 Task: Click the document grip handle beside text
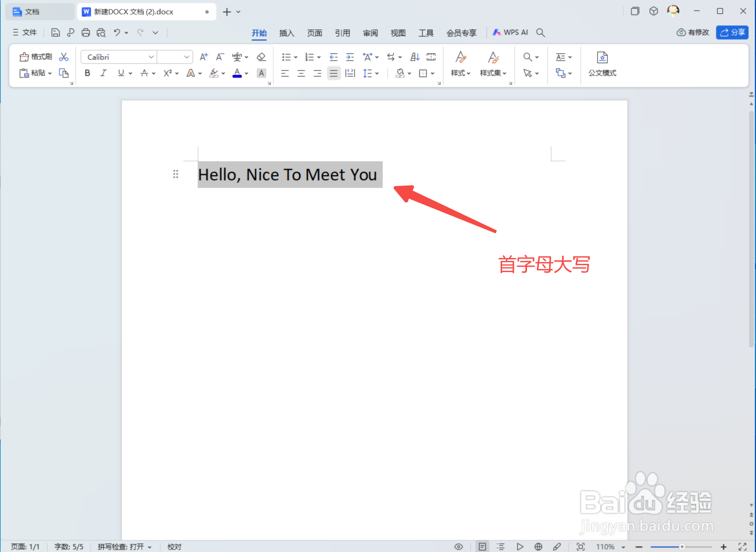(x=176, y=174)
